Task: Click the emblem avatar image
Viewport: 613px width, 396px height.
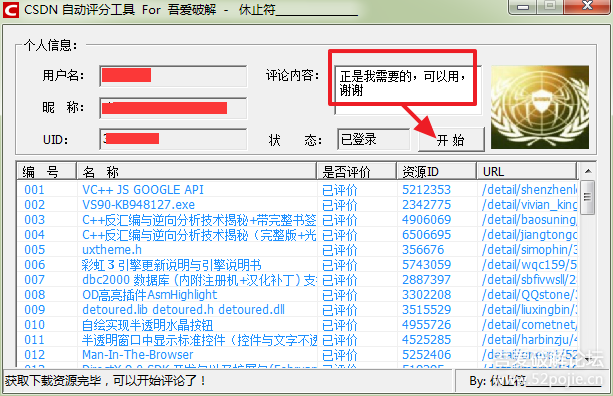Action: coord(540,107)
